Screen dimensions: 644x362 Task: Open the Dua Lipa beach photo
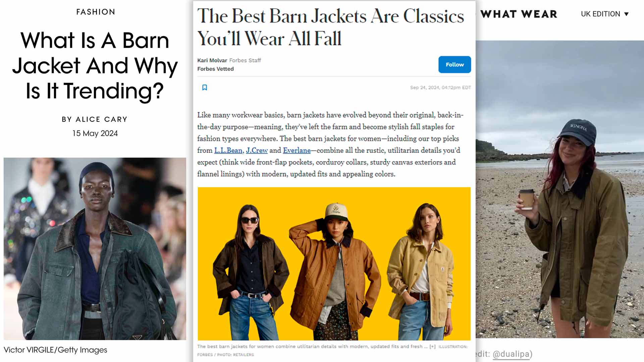pos(560,189)
